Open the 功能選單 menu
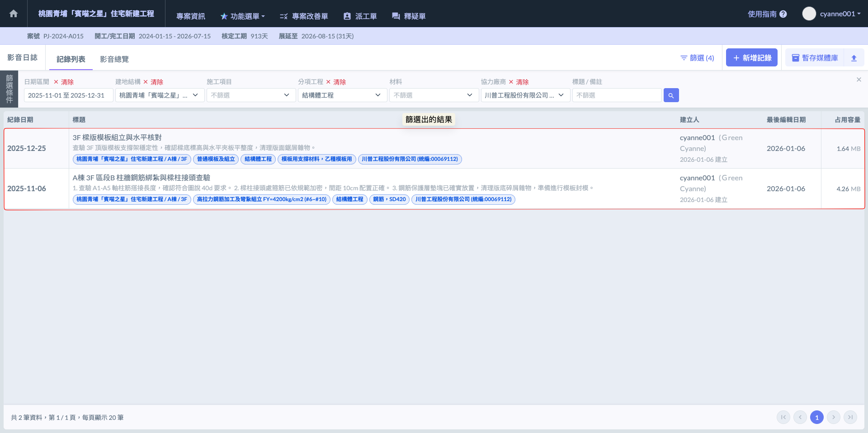 pyautogui.click(x=243, y=16)
